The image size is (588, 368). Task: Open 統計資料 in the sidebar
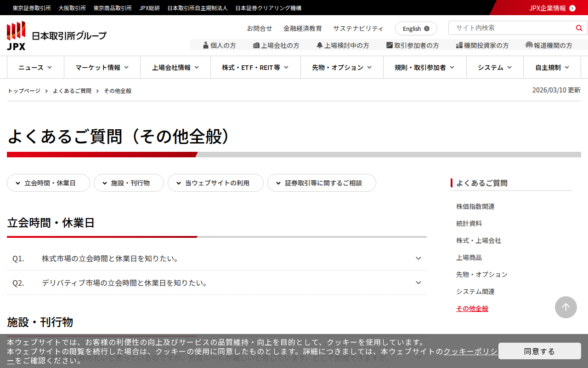[x=469, y=224]
